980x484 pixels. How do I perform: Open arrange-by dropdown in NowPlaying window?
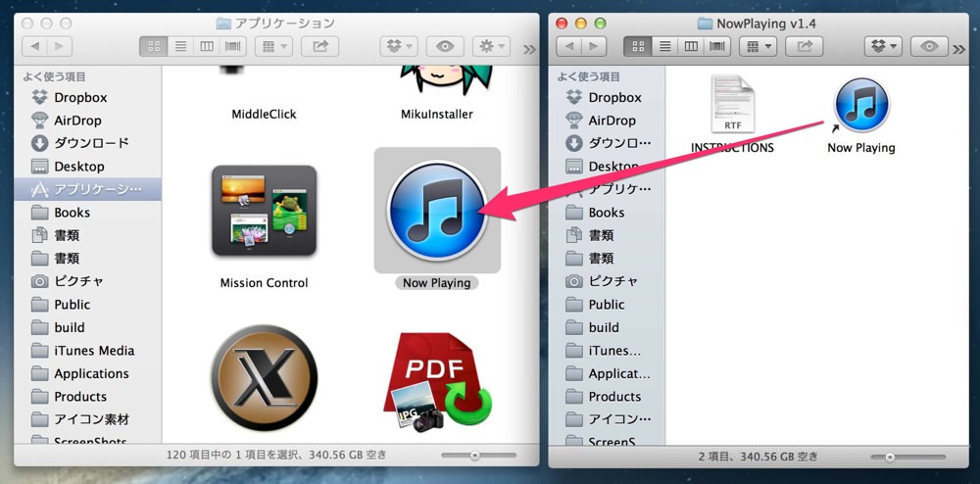759,46
